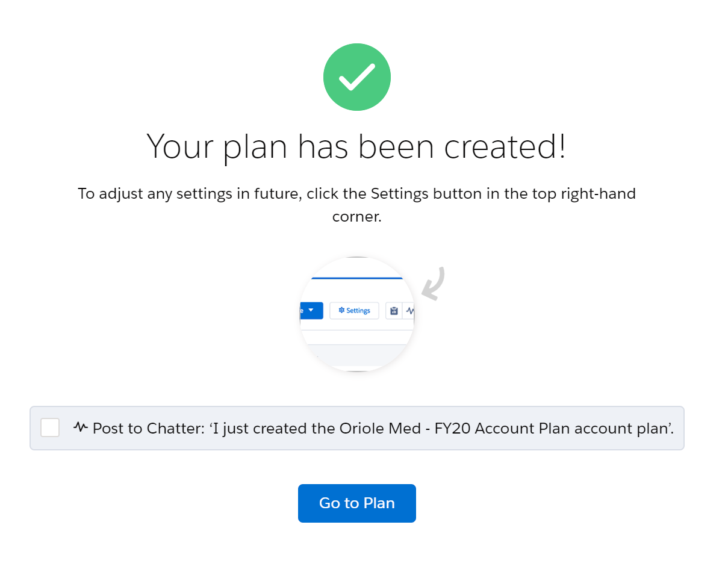Click the word 'Settings' in the instruction sentence

[399, 194]
